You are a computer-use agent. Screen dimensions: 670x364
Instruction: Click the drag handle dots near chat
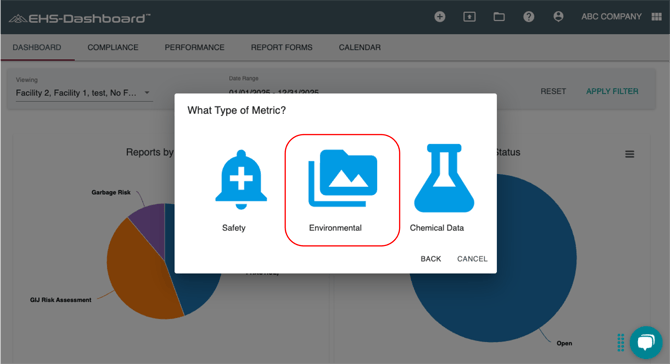(x=621, y=343)
